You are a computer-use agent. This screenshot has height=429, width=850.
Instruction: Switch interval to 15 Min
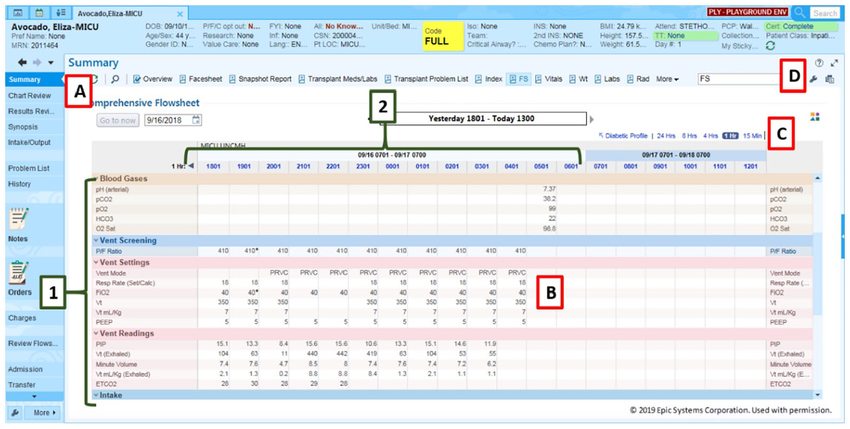click(753, 136)
